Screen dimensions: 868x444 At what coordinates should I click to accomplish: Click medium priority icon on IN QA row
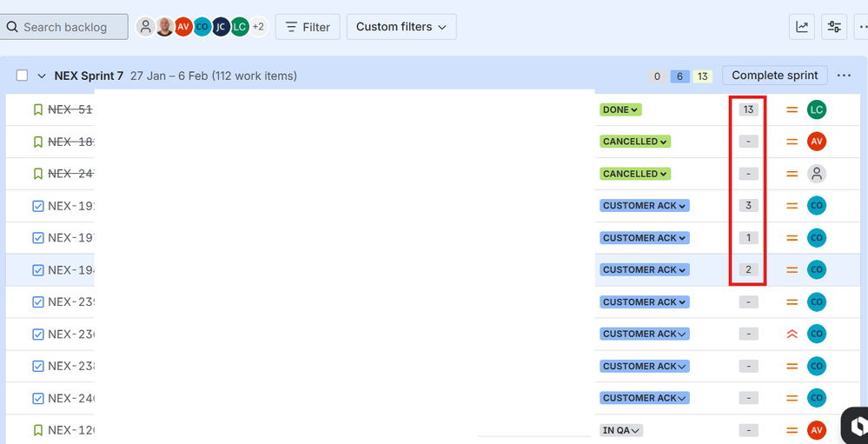point(792,430)
